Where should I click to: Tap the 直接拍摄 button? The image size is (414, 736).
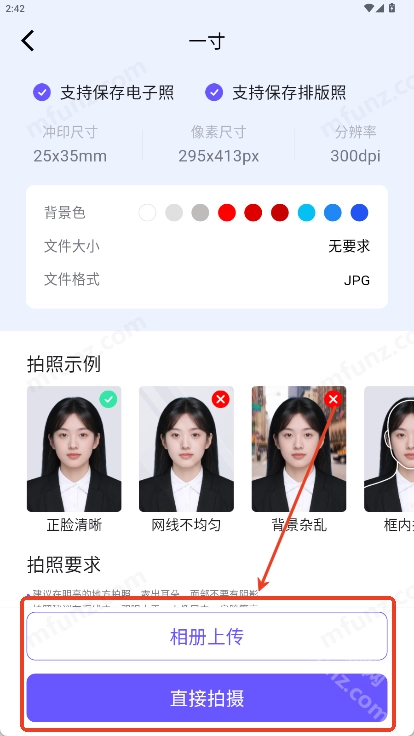(x=207, y=698)
